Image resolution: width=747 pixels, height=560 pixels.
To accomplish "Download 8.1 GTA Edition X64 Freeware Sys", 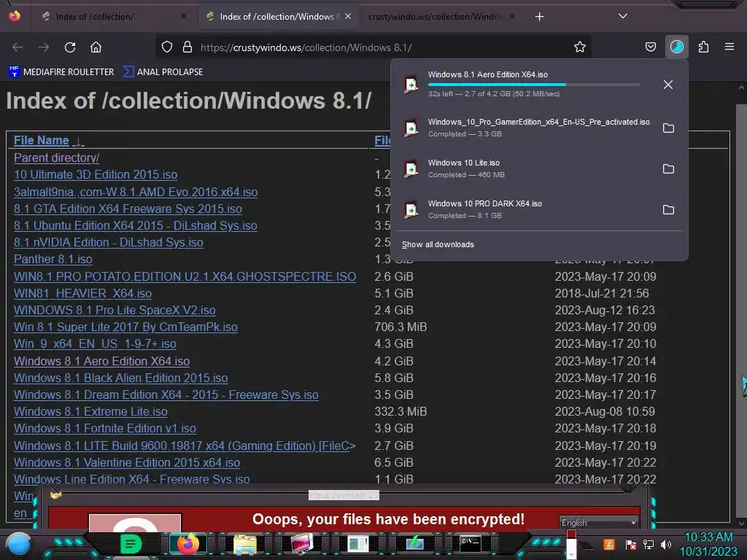I will tap(128, 209).
